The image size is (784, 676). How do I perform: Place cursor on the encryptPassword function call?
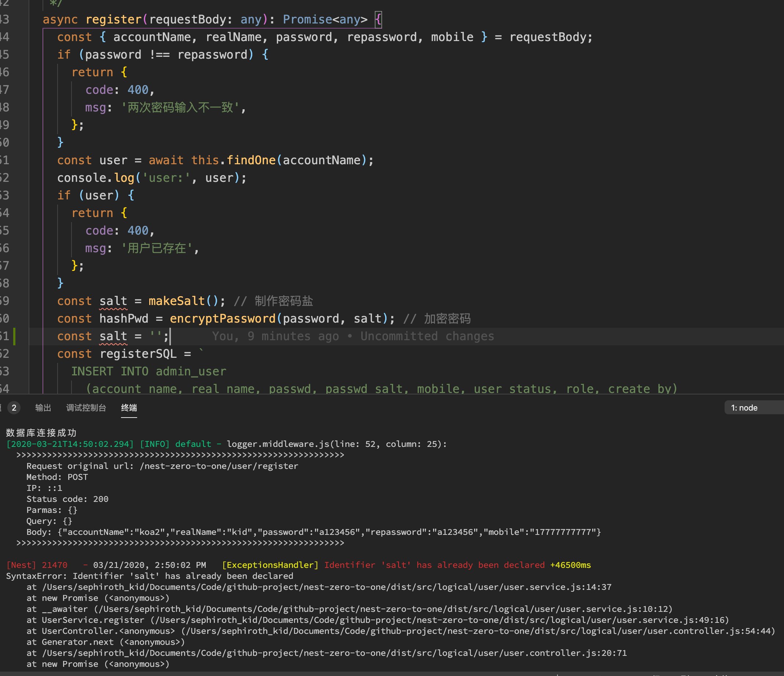[223, 319]
